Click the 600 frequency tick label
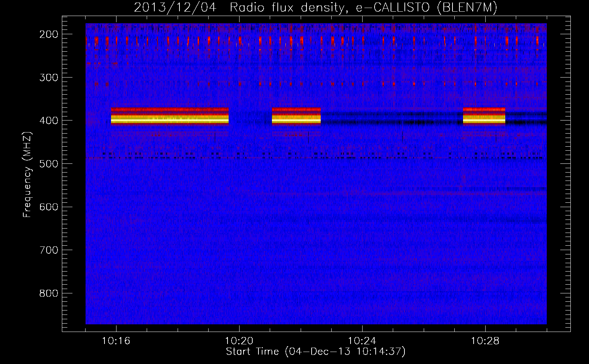The image size is (589, 364). [49, 207]
